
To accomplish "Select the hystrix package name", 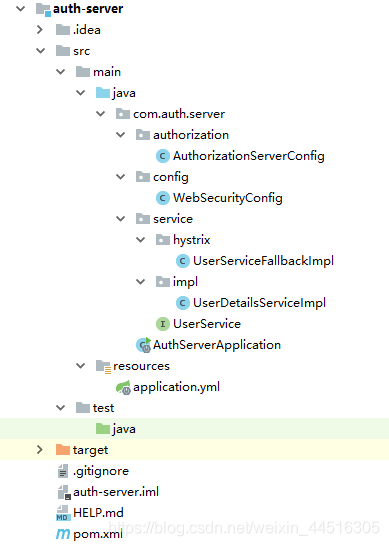I will click(192, 240).
